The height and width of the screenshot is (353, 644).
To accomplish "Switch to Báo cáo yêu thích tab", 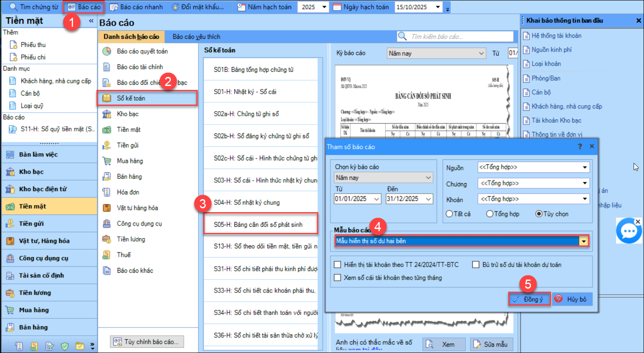I will (196, 37).
